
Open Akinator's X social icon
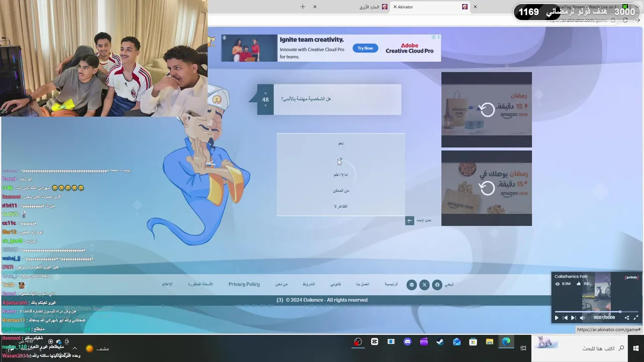[x=424, y=285]
